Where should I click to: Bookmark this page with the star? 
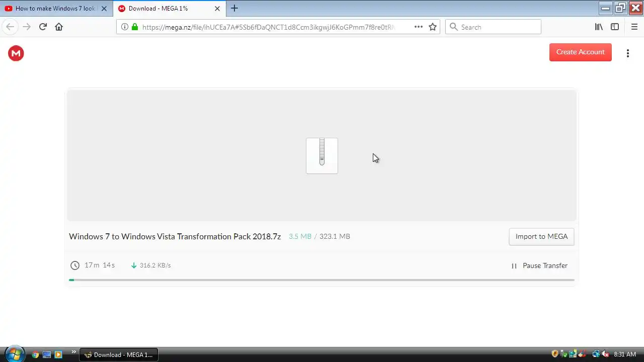pyautogui.click(x=433, y=27)
